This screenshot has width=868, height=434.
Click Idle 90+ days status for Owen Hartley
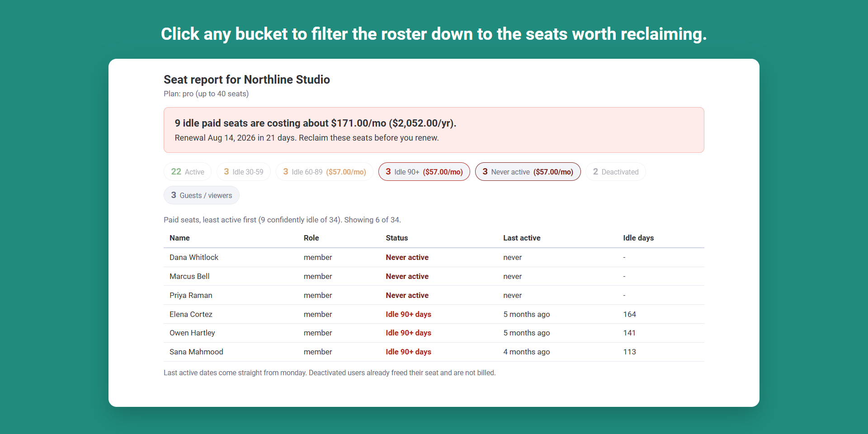(409, 333)
